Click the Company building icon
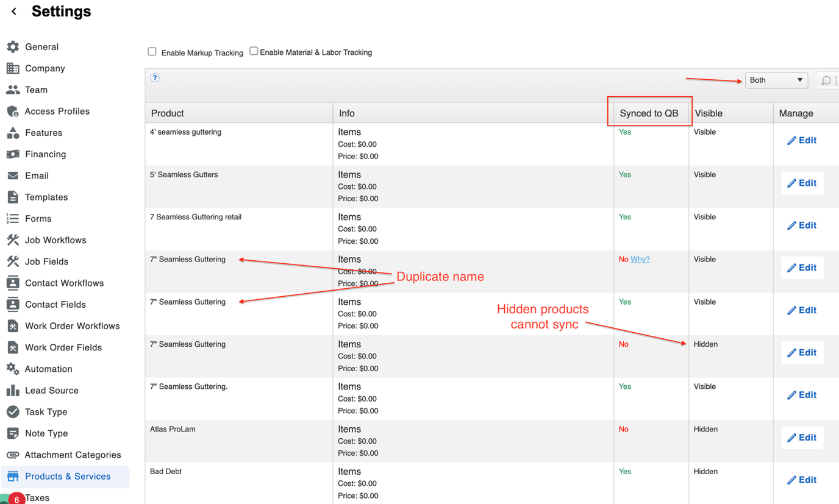The height and width of the screenshot is (504, 839). coord(13,68)
